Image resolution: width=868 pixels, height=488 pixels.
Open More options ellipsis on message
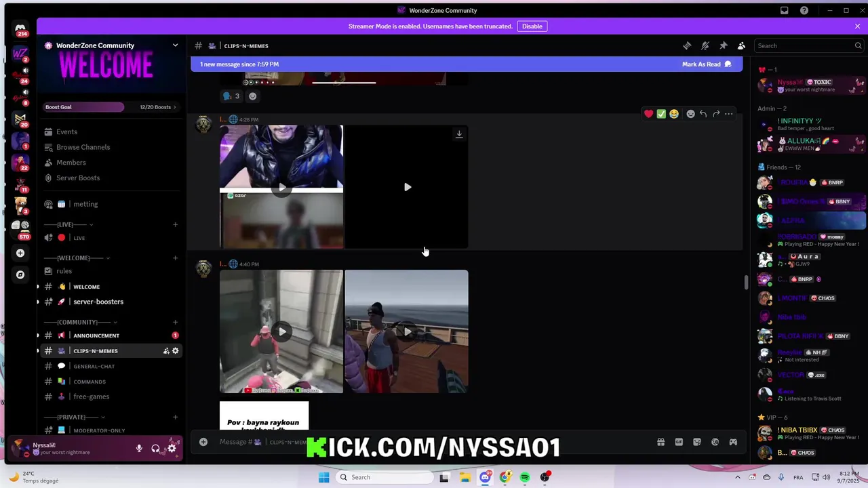729,114
